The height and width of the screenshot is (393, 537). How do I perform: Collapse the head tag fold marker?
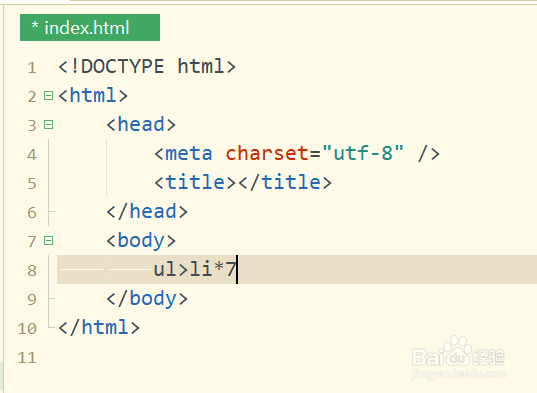[x=49, y=125]
